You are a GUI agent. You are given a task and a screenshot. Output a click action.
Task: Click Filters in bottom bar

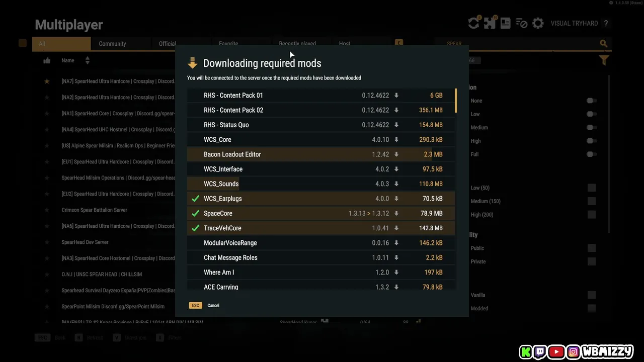175,338
